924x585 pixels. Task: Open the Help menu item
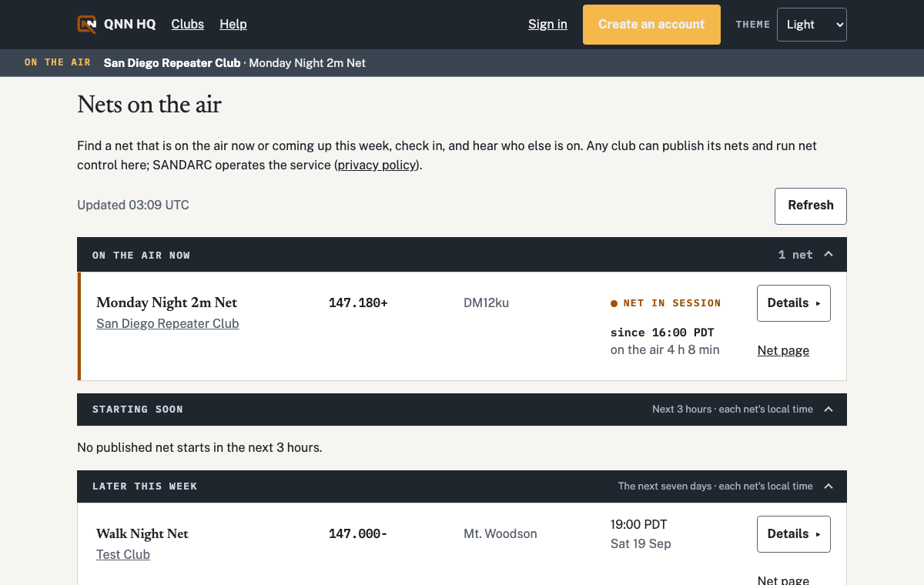point(233,25)
